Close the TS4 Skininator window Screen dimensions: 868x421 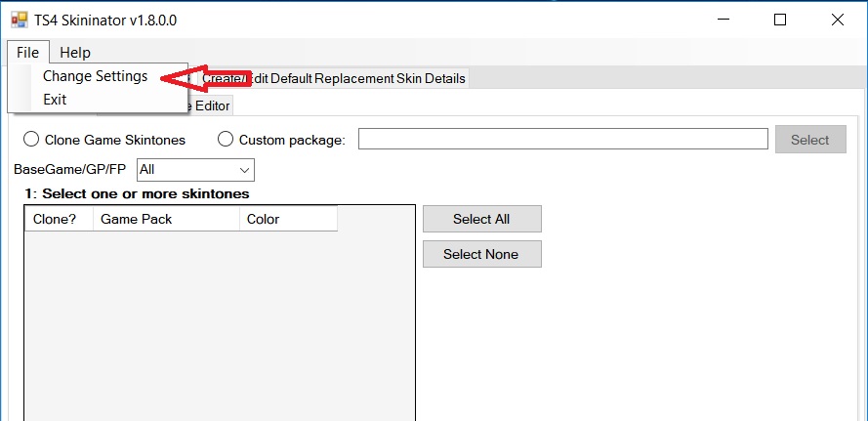pyautogui.click(x=837, y=20)
